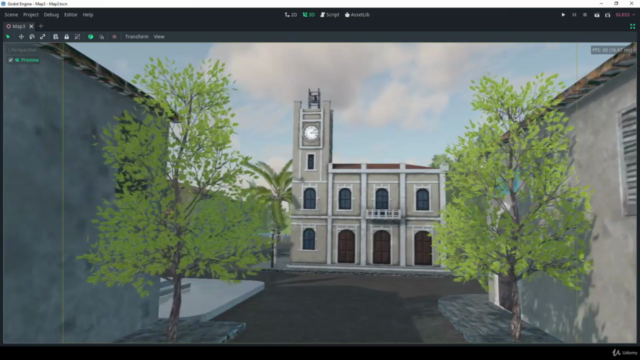Pause the running scene
This screenshot has height=360, width=640.
point(574,15)
